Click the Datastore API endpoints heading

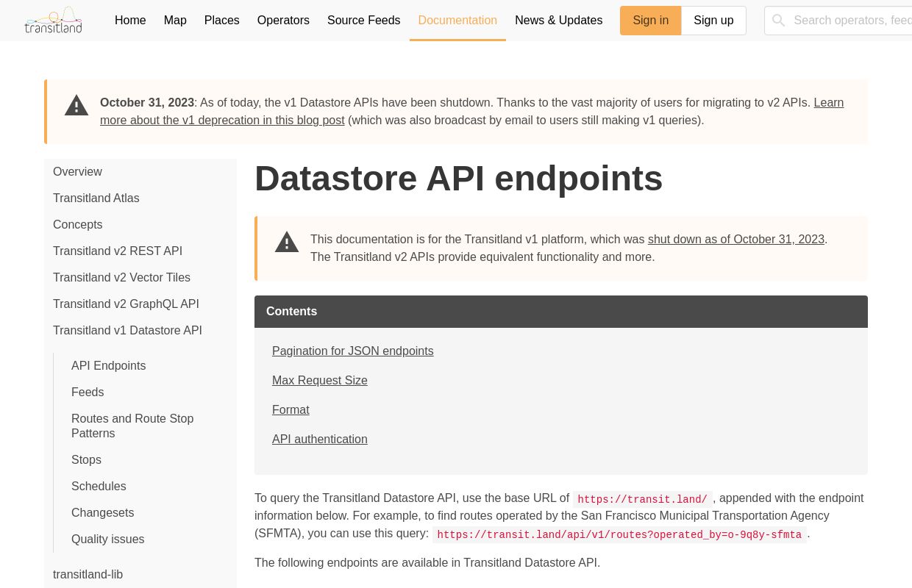458,179
